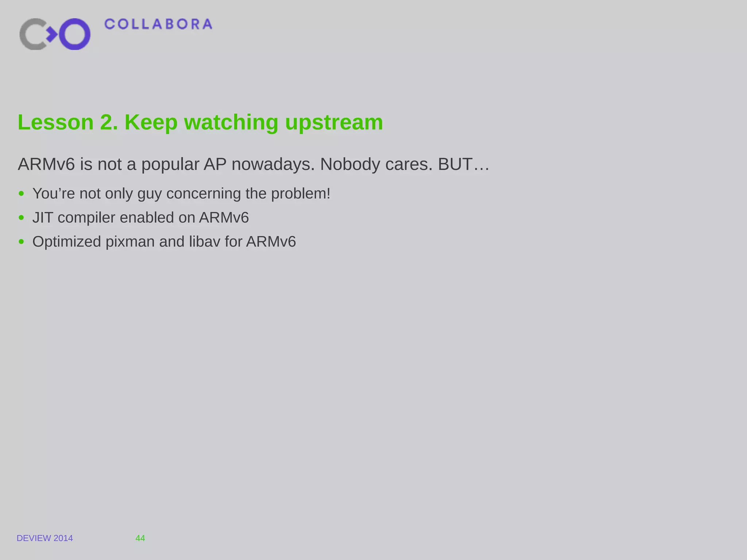Click the COLLABORA wordmark text
The width and height of the screenshot is (747, 560).
click(158, 24)
